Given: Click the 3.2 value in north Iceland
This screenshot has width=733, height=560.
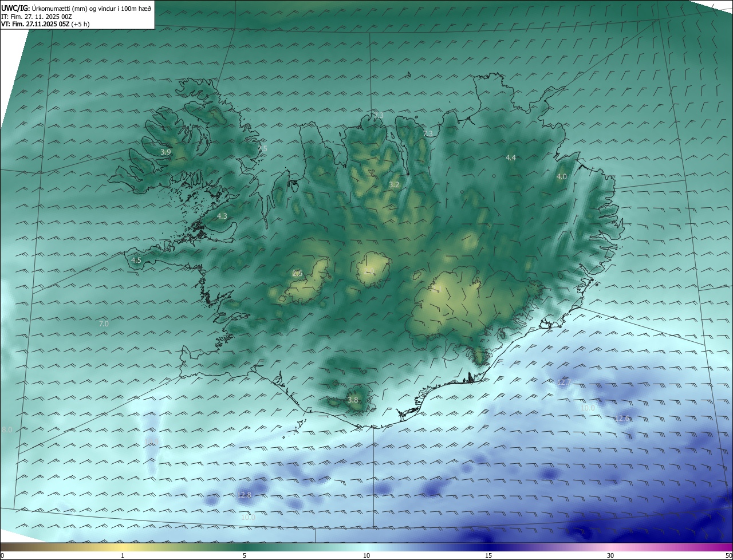Looking at the screenshot, I should [394, 185].
